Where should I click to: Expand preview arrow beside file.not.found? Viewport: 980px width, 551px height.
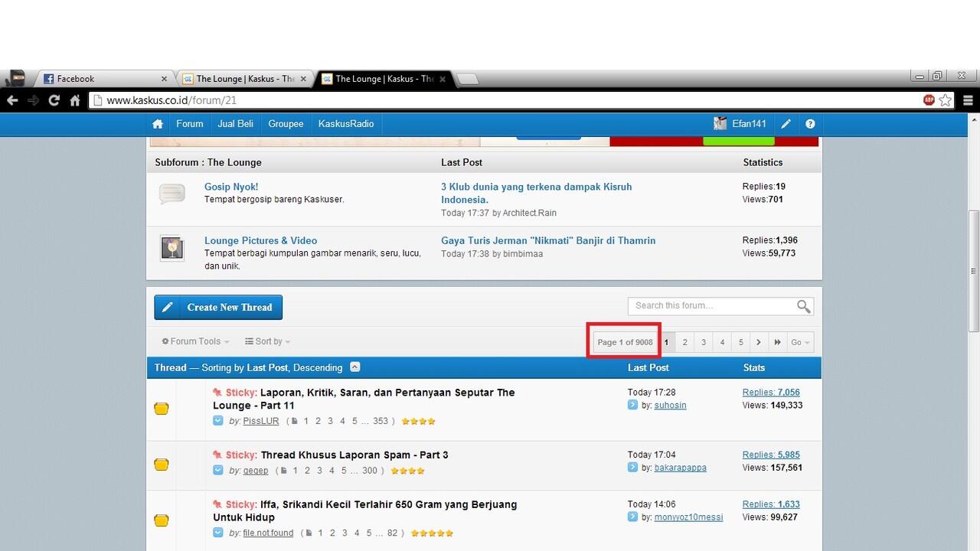218,533
